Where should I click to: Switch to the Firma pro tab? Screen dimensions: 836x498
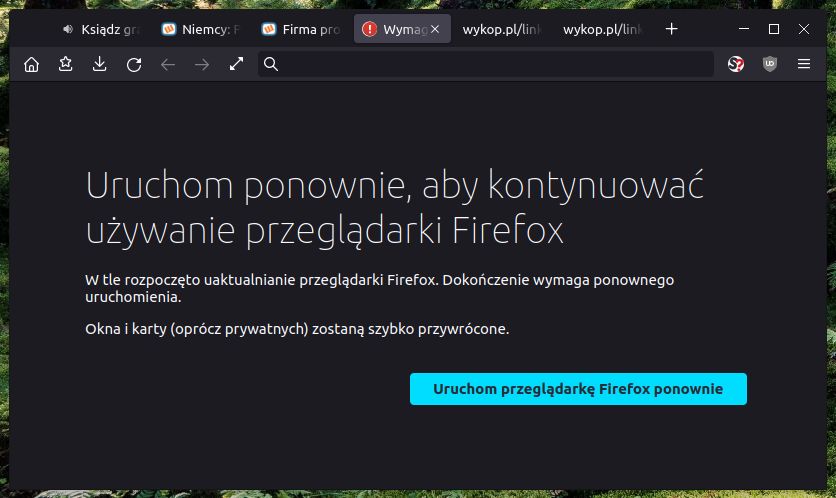coord(301,29)
